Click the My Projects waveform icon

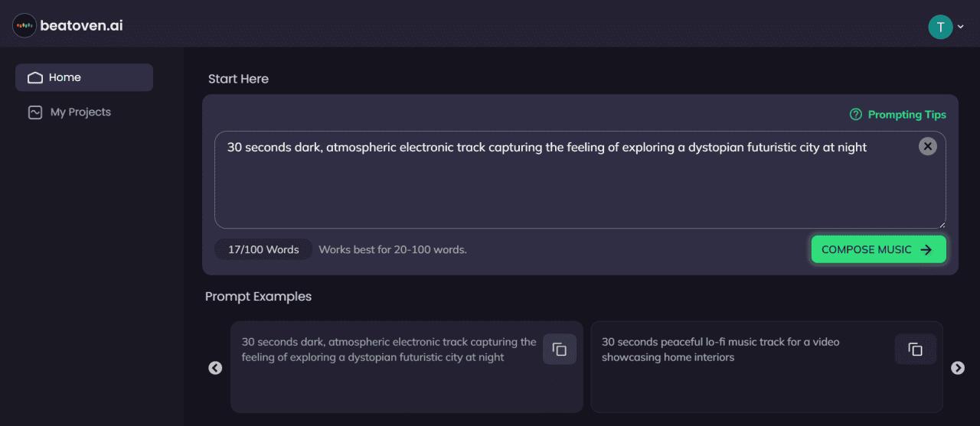(x=34, y=112)
